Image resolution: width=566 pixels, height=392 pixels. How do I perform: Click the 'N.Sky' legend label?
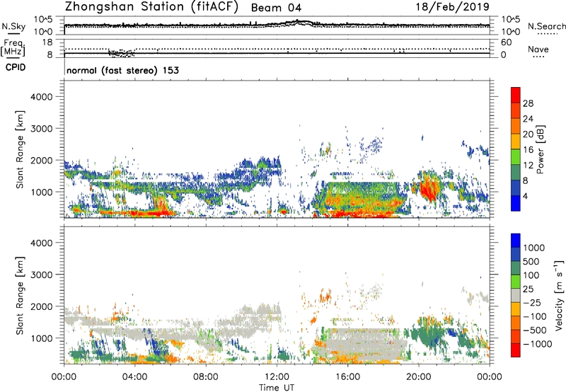[13, 27]
